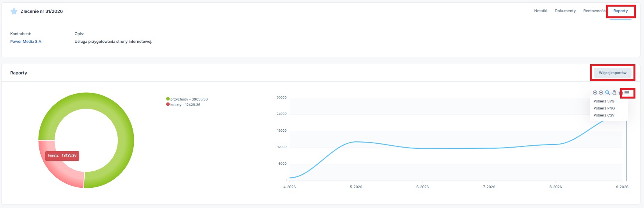The image size is (644, 208).
Task: Choose Pobierz CSV from the chart menu
Action: 604,115
